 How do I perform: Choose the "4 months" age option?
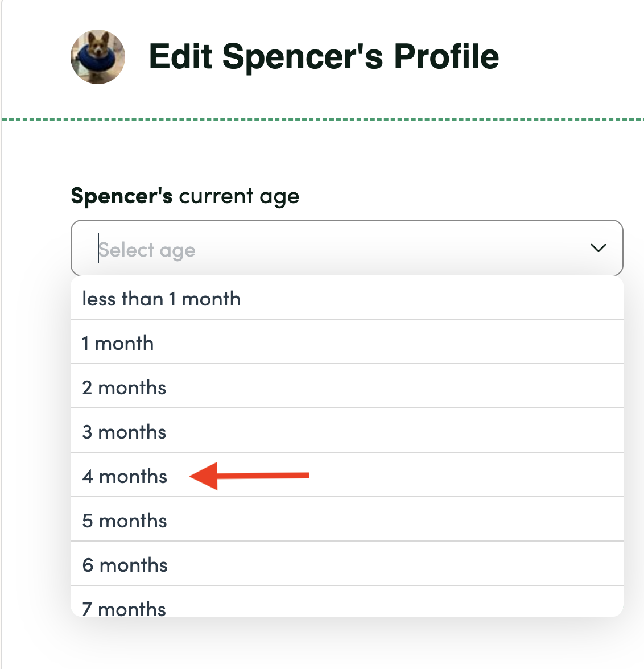click(x=125, y=476)
